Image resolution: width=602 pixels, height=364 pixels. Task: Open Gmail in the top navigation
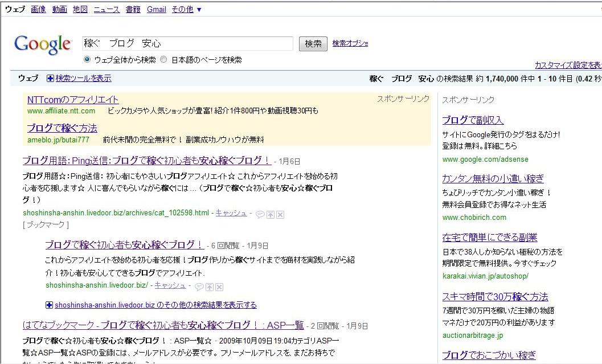pos(157,9)
